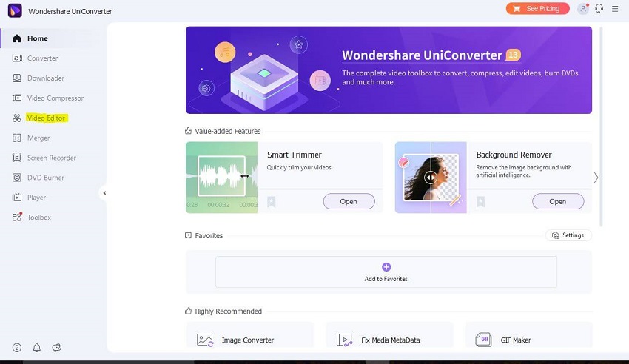The height and width of the screenshot is (364, 629).
Task: Click the Home house icon
Action: pyautogui.click(x=17, y=38)
